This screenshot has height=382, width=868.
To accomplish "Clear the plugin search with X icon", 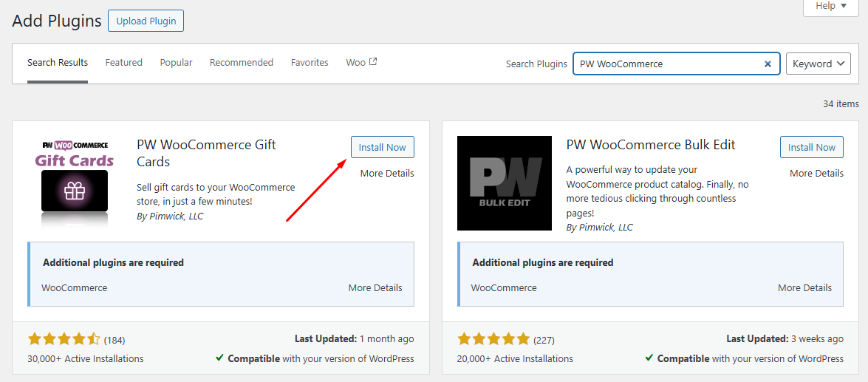I will (x=768, y=64).
